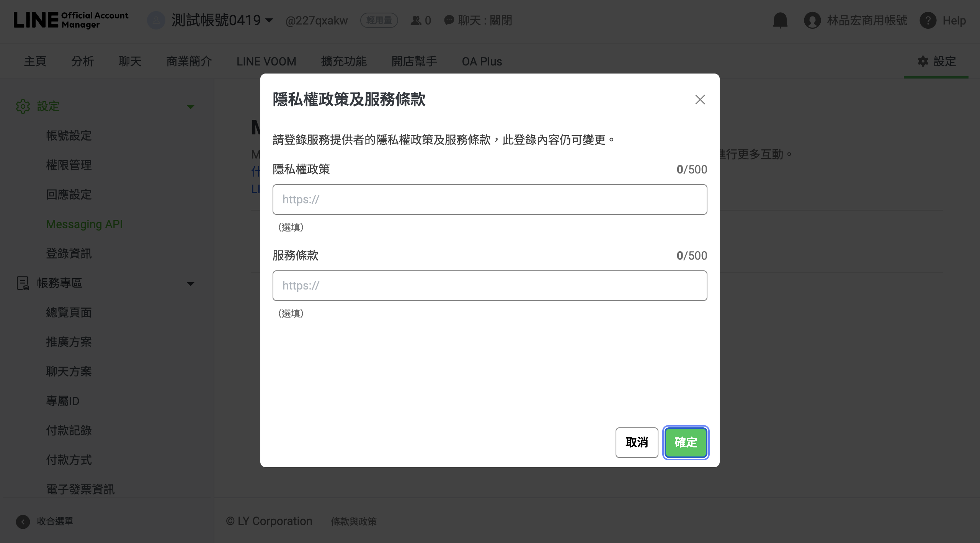
Task: Collapse the 設定 sidebar section arrow
Action: (190, 107)
